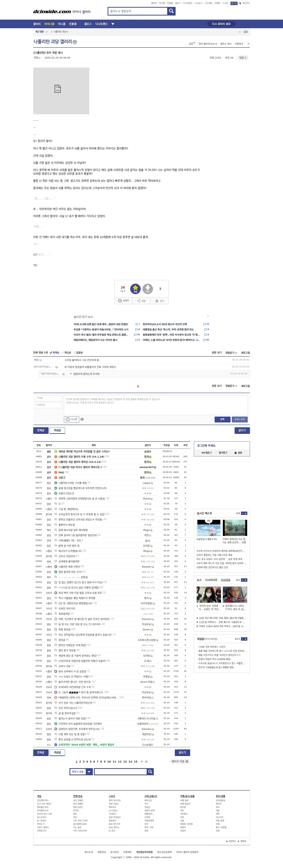This screenshot has width=283, height=868.
Task: Open the 인물갤 nav tab
Action: tap(73, 24)
